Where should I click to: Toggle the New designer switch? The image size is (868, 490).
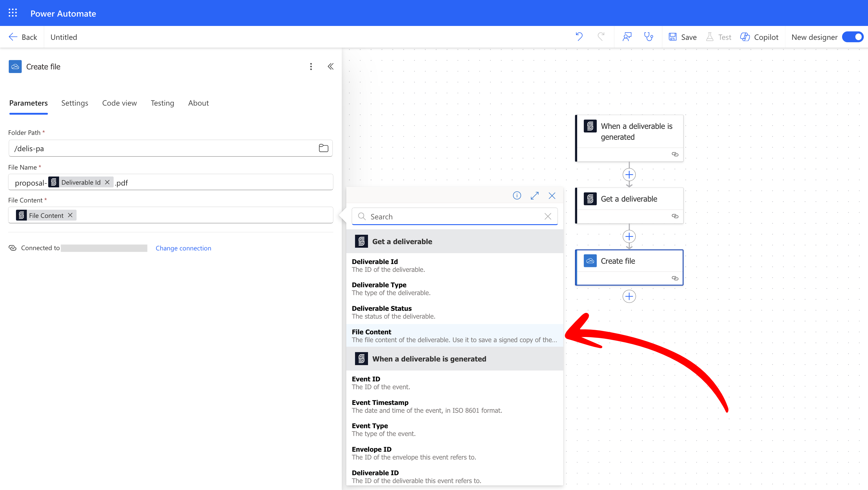coord(852,37)
